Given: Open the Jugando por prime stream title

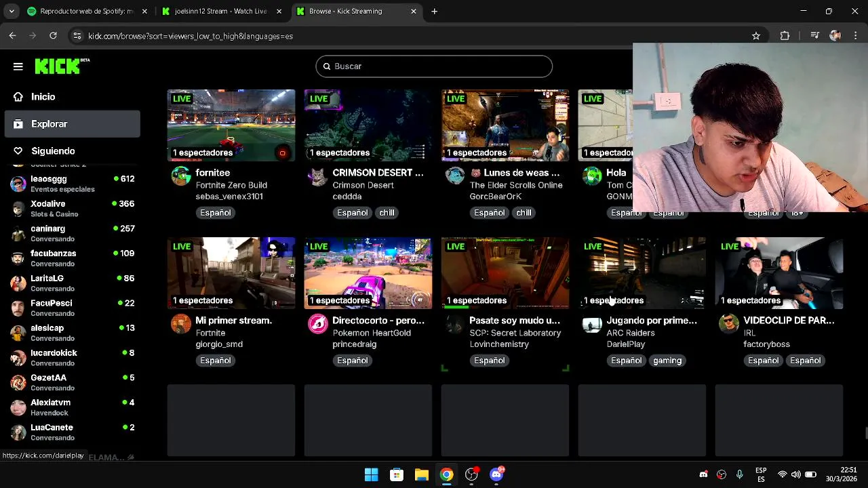Looking at the screenshot, I should click(652, 321).
